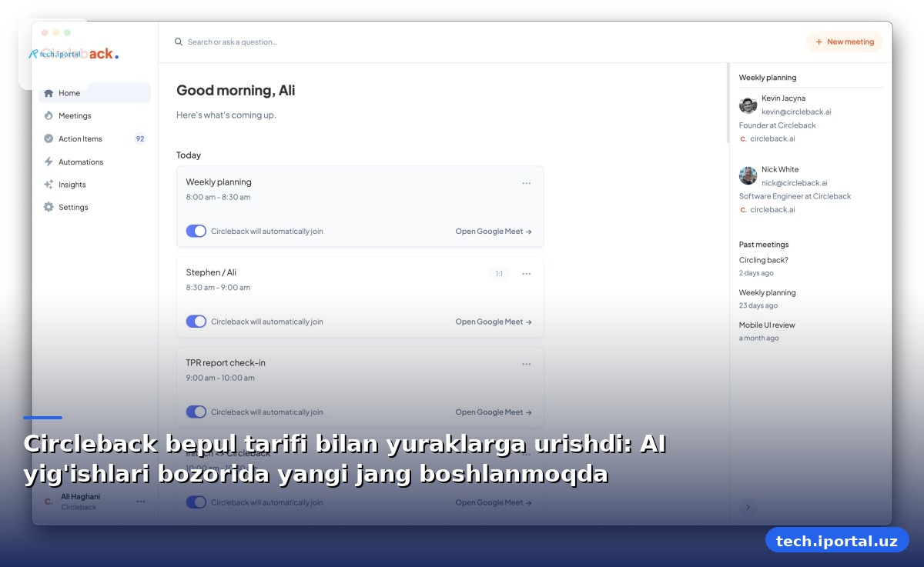
Task: Focus the Search or ask a question field
Action: coord(233,42)
